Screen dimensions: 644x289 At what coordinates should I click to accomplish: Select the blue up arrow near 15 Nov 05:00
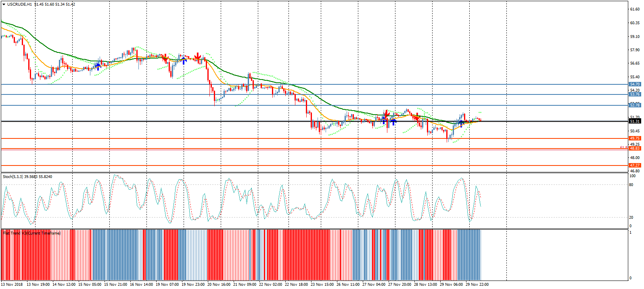(x=98, y=66)
